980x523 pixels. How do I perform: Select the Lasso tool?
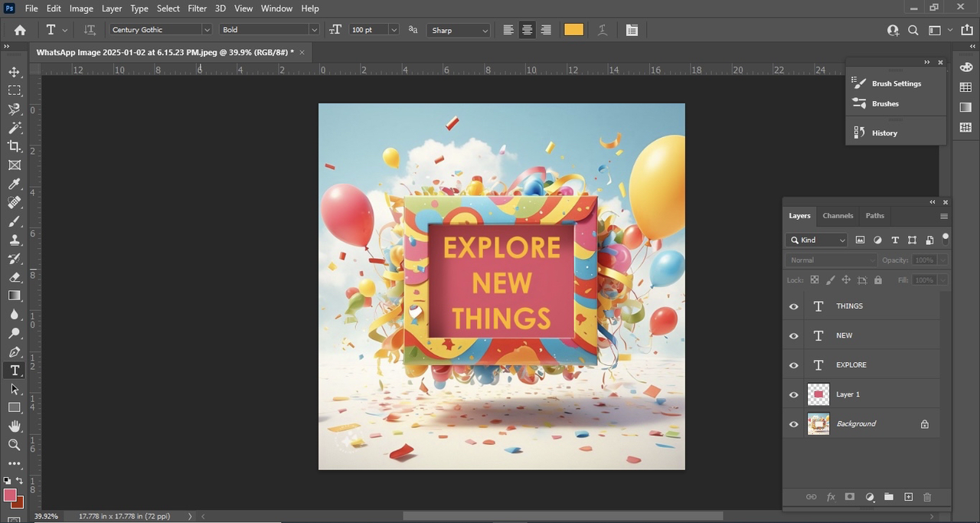(15, 110)
